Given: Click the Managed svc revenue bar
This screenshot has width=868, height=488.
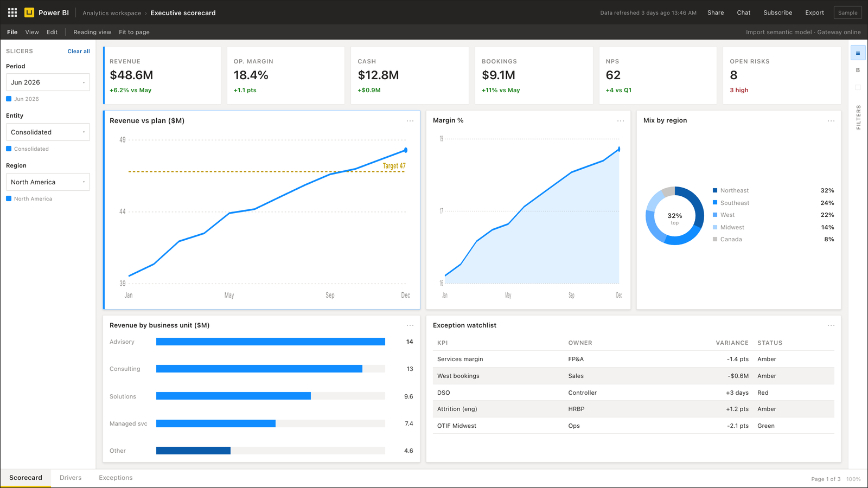Looking at the screenshot, I should (216, 423).
